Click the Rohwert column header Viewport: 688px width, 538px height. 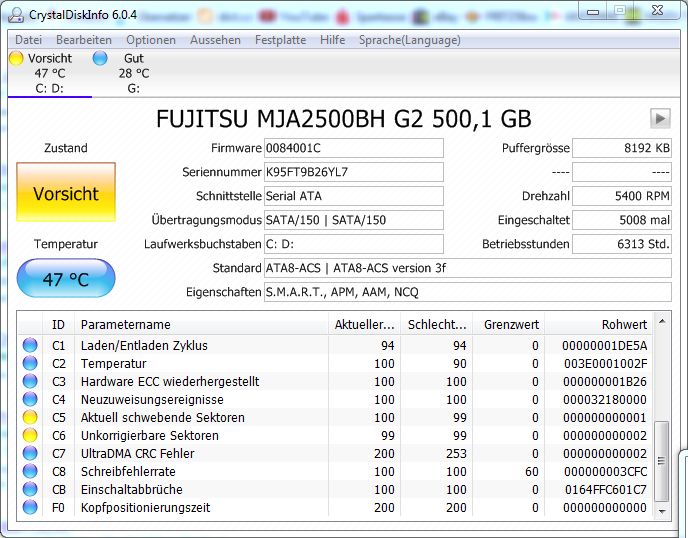click(599, 324)
